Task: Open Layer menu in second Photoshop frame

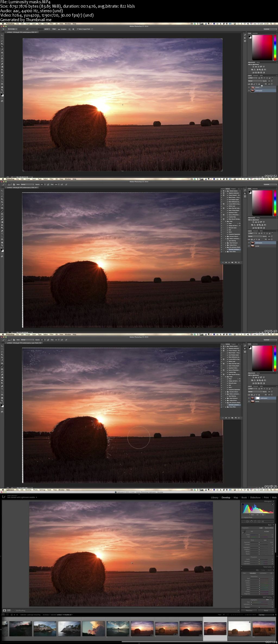Action: coord(34,179)
